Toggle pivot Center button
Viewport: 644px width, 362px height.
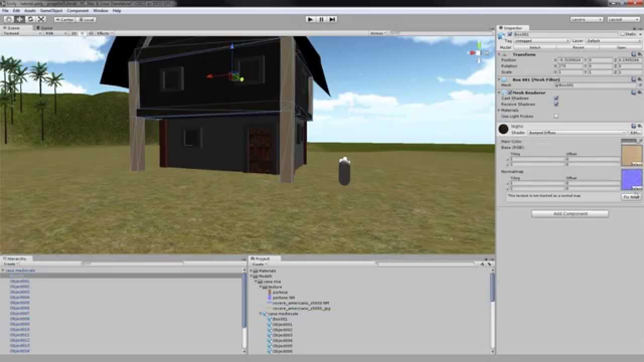point(64,20)
